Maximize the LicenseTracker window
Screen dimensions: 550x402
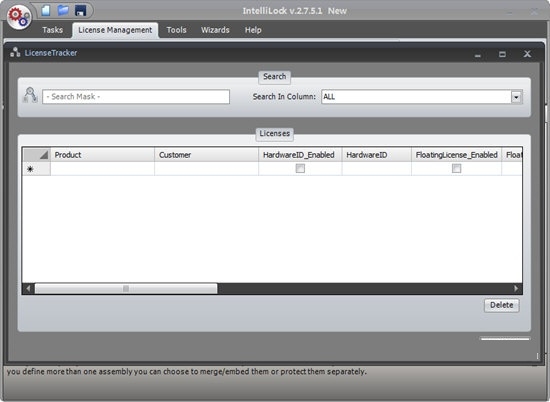[502, 54]
